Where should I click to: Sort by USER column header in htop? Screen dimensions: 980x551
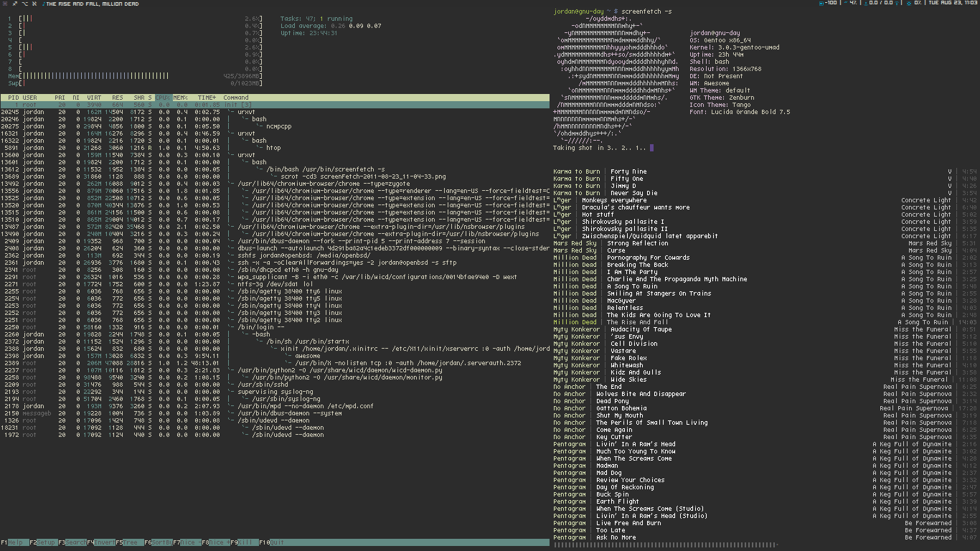click(29, 98)
